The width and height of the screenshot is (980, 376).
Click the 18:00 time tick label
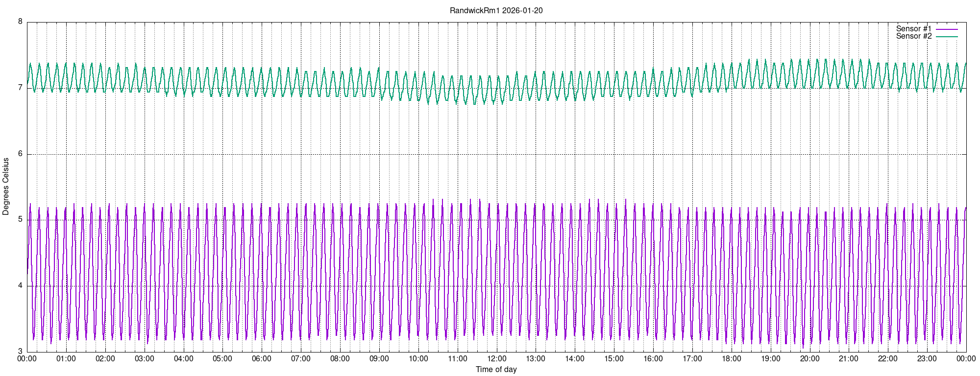[x=731, y=359]
